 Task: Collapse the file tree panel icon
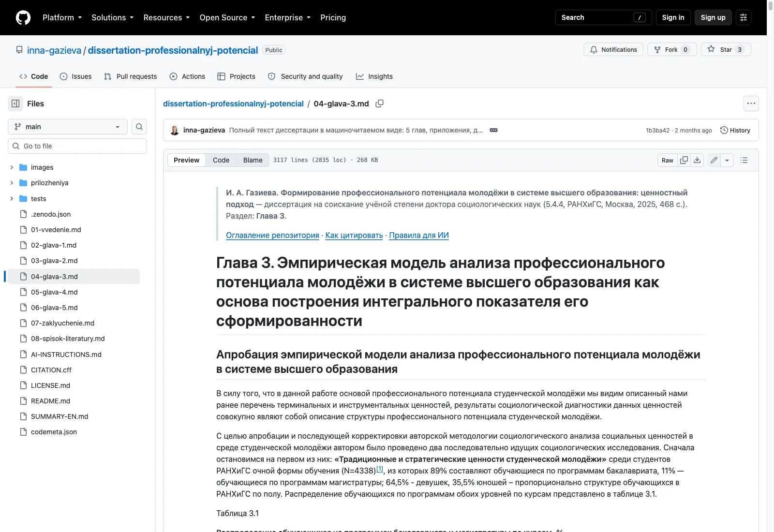click(x=15, y=103)
